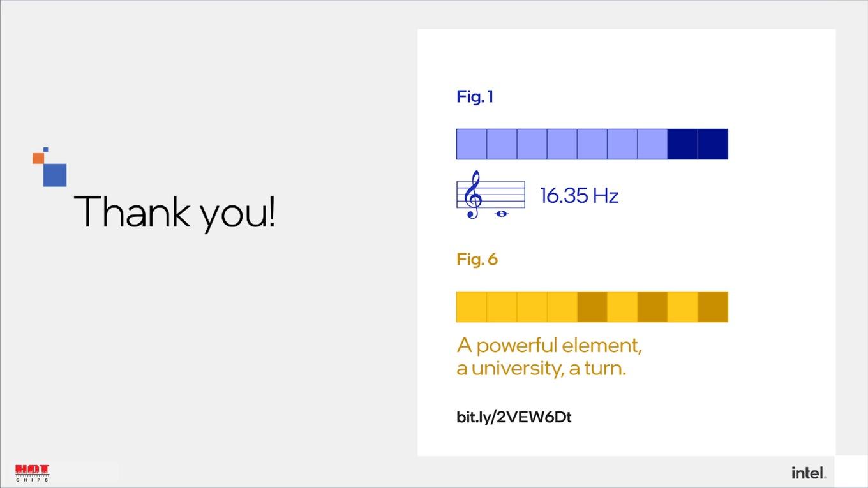Open the bit.ly/2VEW6Dt link
This screenshot has width=868, height=488.
click(514, 417)
